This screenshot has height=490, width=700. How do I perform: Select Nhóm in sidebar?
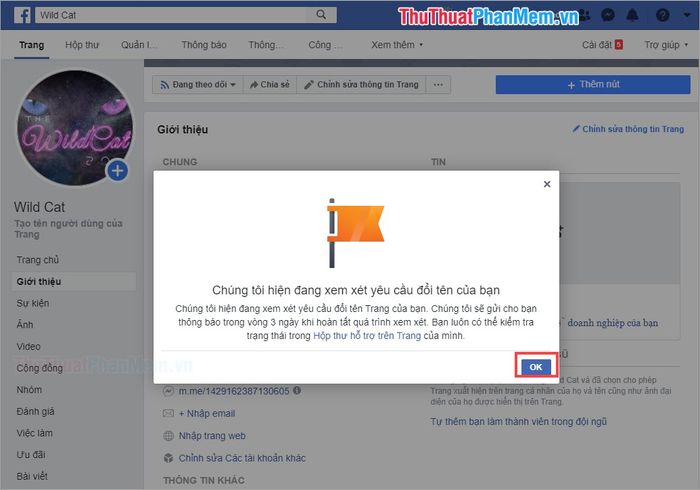[29, 390]
